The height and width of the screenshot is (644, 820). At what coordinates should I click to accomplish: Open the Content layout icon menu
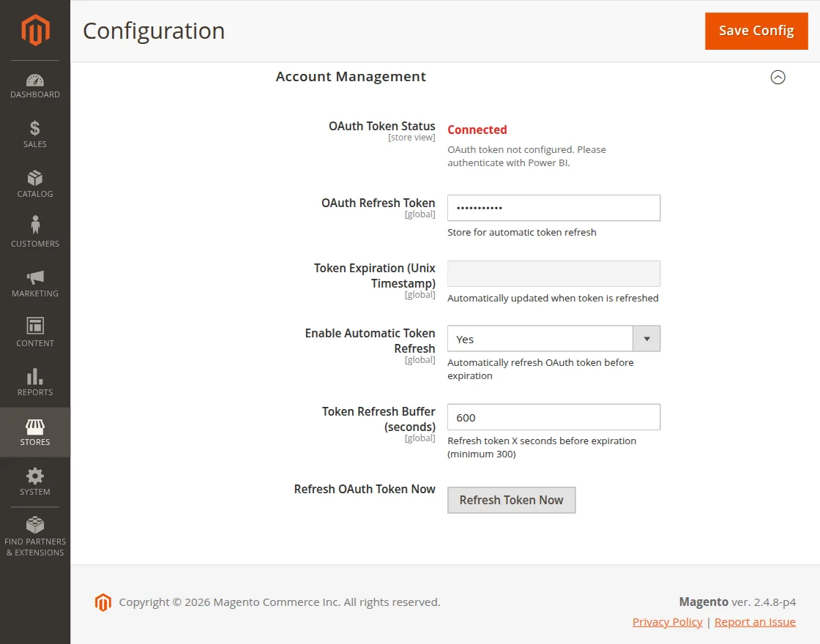pos(35,326)
